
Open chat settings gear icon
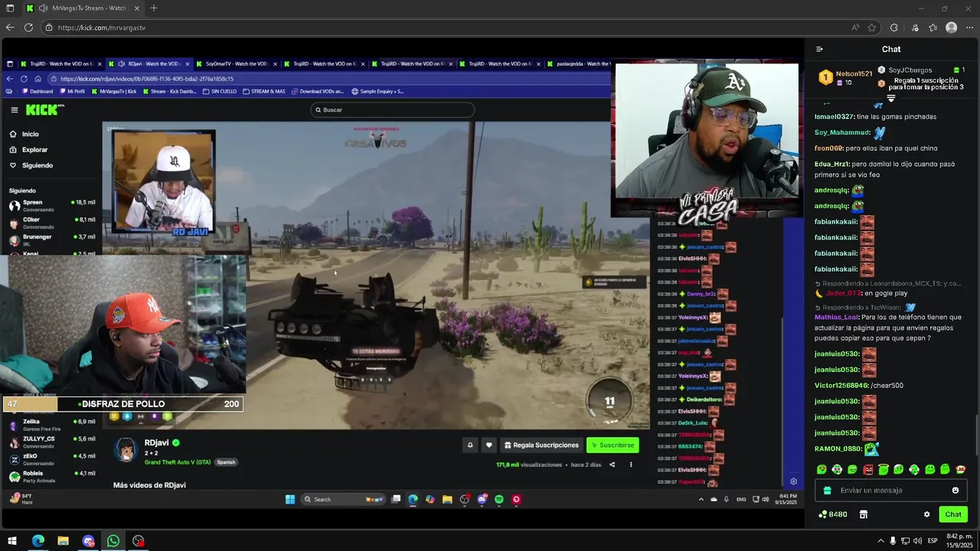(926, 514)
